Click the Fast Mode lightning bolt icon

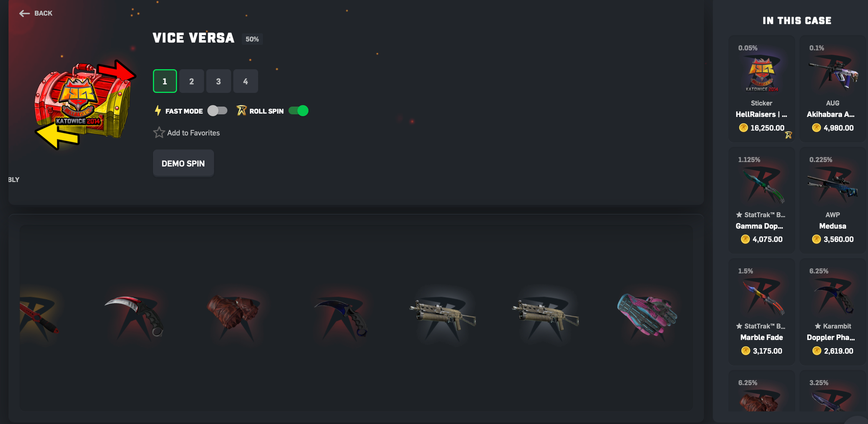(158, 111)
